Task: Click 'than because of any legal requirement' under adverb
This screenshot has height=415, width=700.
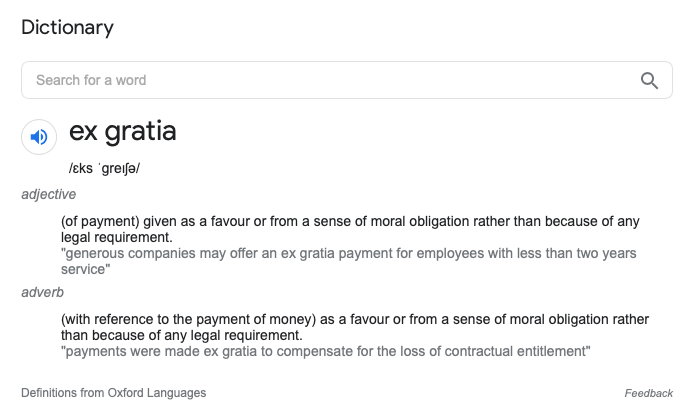Action: pos(181,335)
